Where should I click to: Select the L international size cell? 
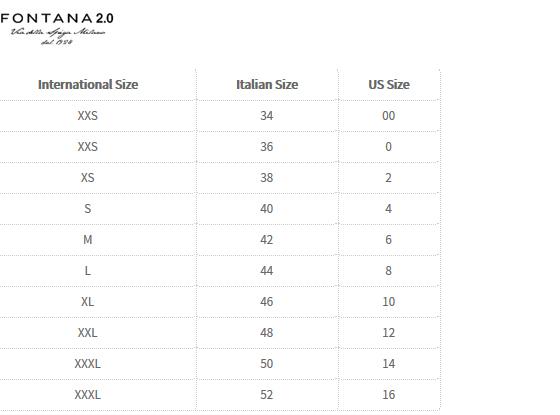pos(88,271)
